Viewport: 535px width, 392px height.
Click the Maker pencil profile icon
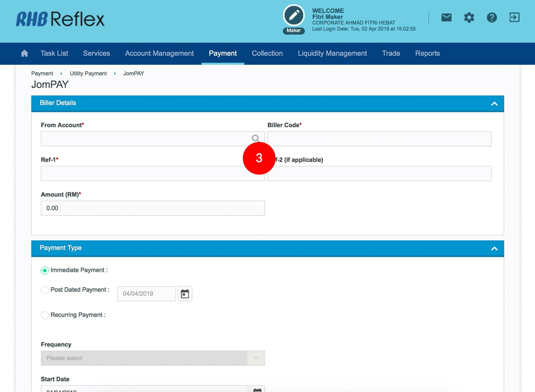(294, 15)
